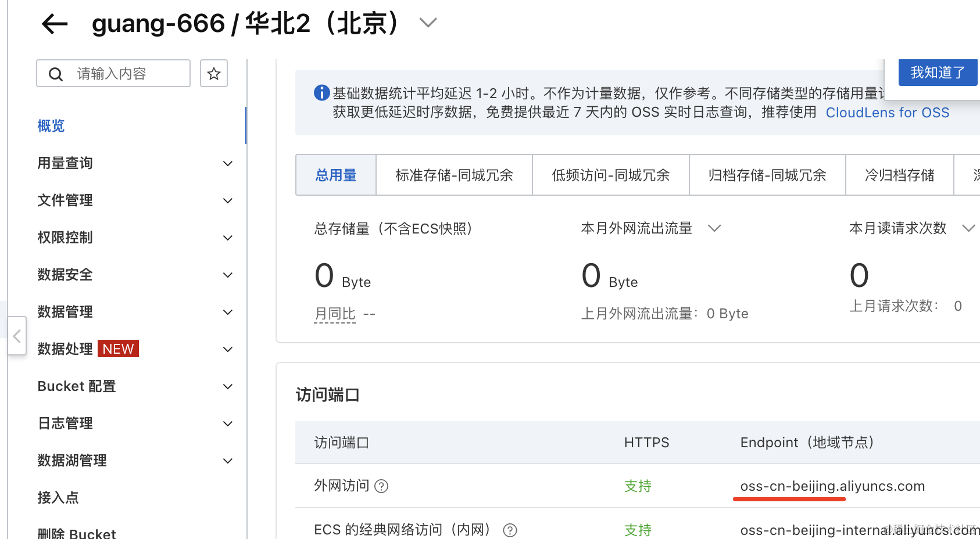The height and width of the screenshot is (539, 980).
Task: Open 接入点 in the sidebar
Action: click(58, 498)
